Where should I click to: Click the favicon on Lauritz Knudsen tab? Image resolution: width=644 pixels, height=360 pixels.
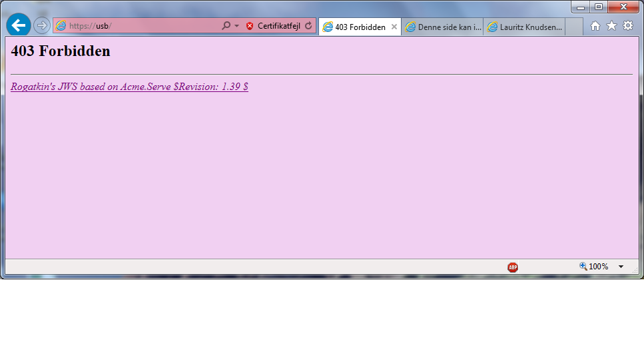coord(492,27)
